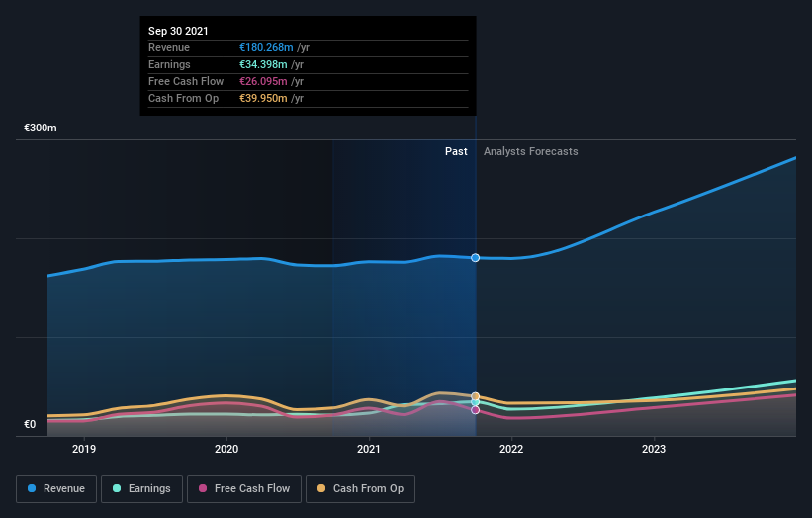Image resolution: width=812 pixels, height=518 pixels.
Task: Click the 2021 x-axis label
Action: pos(369,449)
